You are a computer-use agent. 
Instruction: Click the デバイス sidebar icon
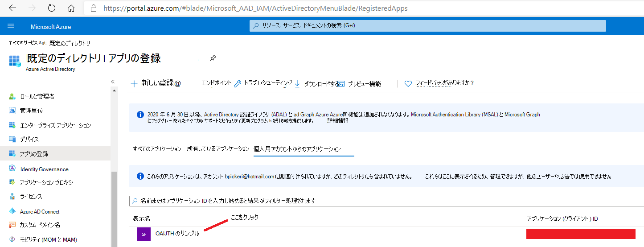click(x=12, y=139)
